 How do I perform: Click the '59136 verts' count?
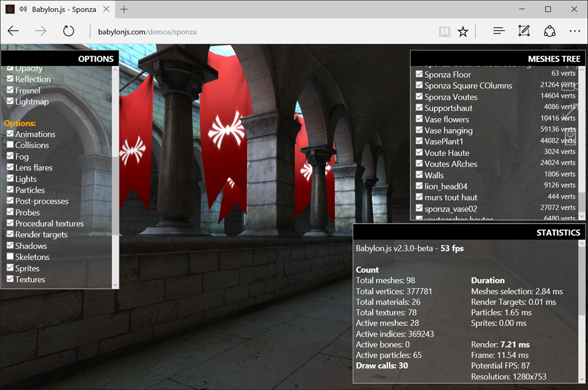(558, 129)
